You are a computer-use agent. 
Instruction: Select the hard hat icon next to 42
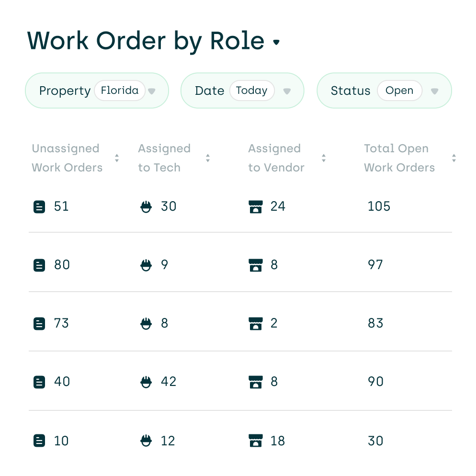tap(146, 382)
